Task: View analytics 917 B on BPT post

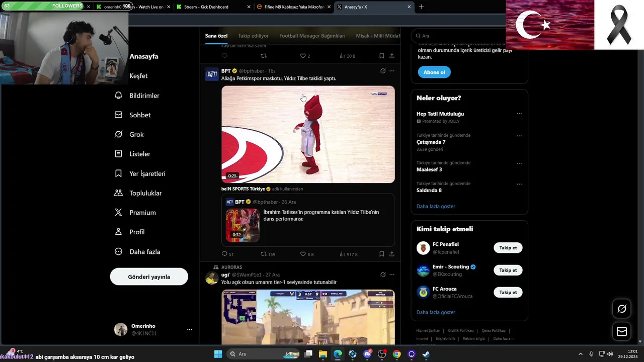Action: click(348, 254)
